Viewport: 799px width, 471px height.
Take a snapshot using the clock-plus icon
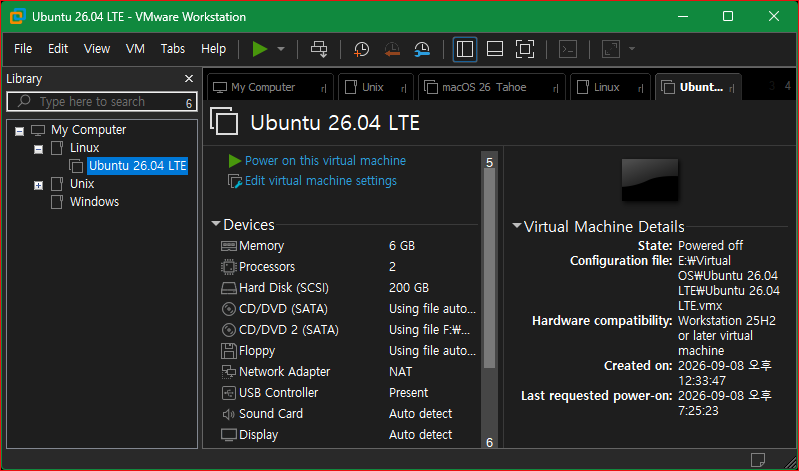click(x=361, y=49)
